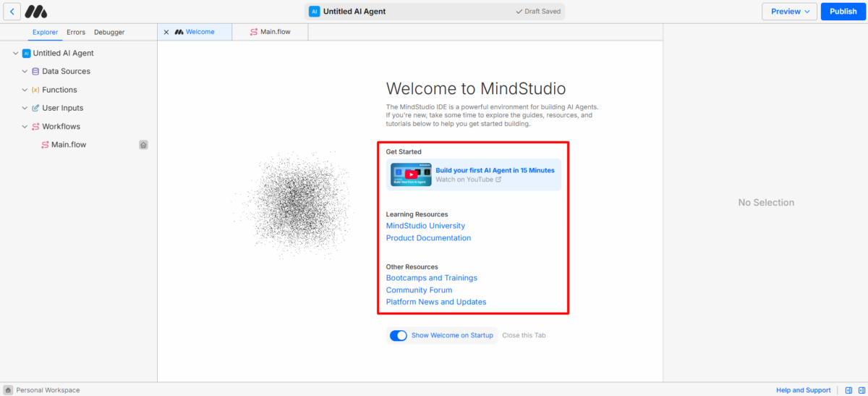Viewport: 868px width, 396px height.
Task: Publish the AI agent
Action: (x=843, y=12)
